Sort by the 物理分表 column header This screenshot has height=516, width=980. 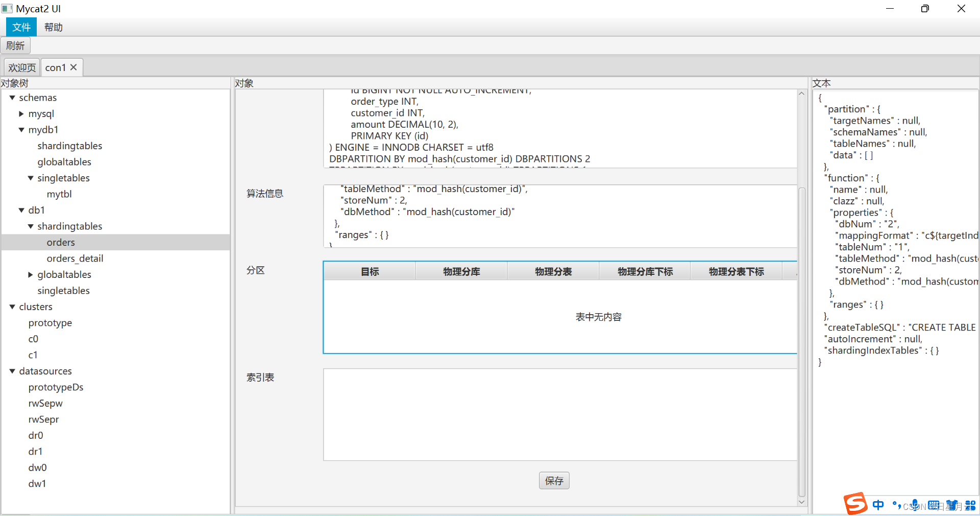[x=553, y=271]
